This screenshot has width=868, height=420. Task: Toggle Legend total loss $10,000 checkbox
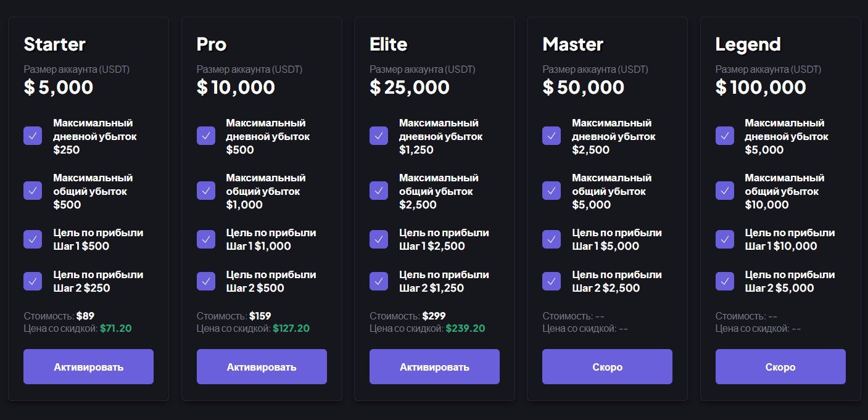(x=725, y=191)
